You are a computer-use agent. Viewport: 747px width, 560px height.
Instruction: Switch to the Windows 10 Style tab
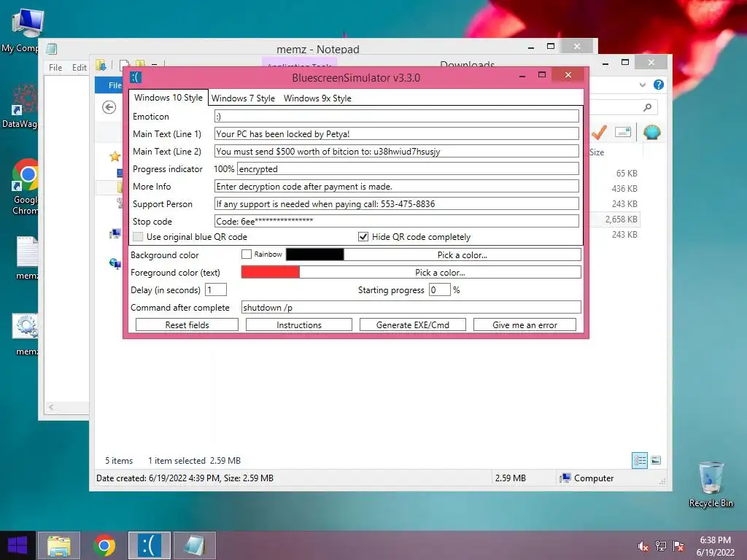pos(169,98)
